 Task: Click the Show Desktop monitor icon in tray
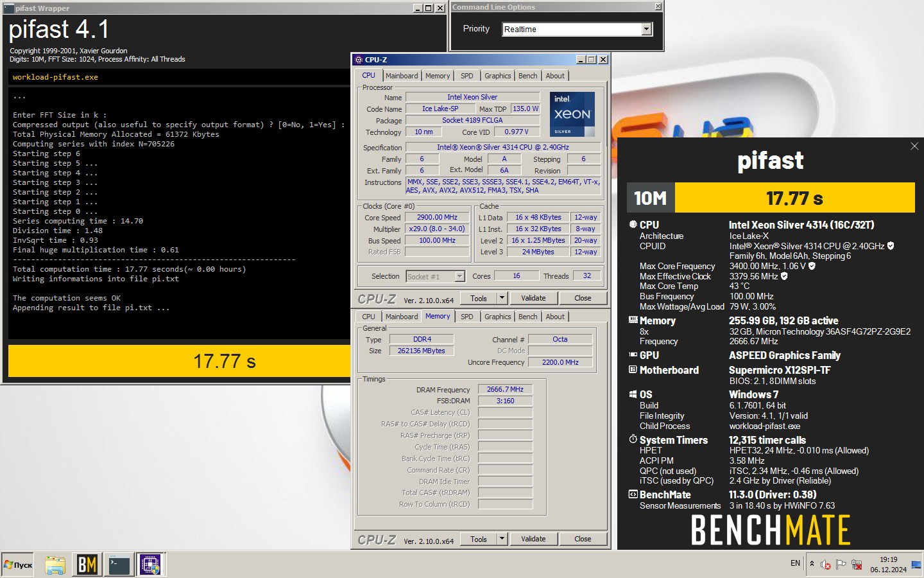(916, 565)
